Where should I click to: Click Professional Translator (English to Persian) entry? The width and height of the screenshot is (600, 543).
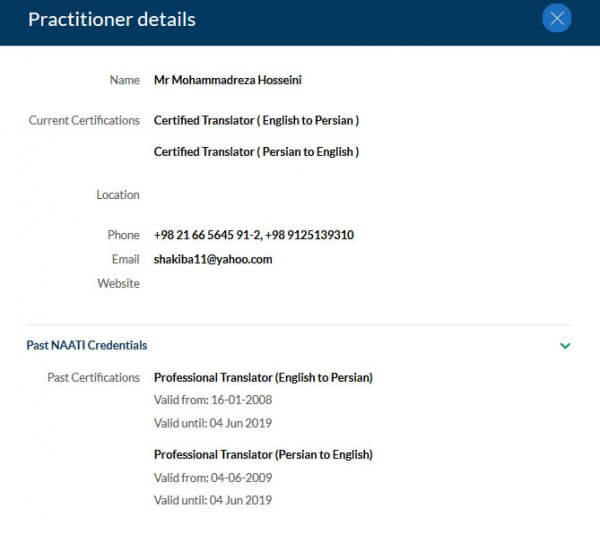[263, 378]
